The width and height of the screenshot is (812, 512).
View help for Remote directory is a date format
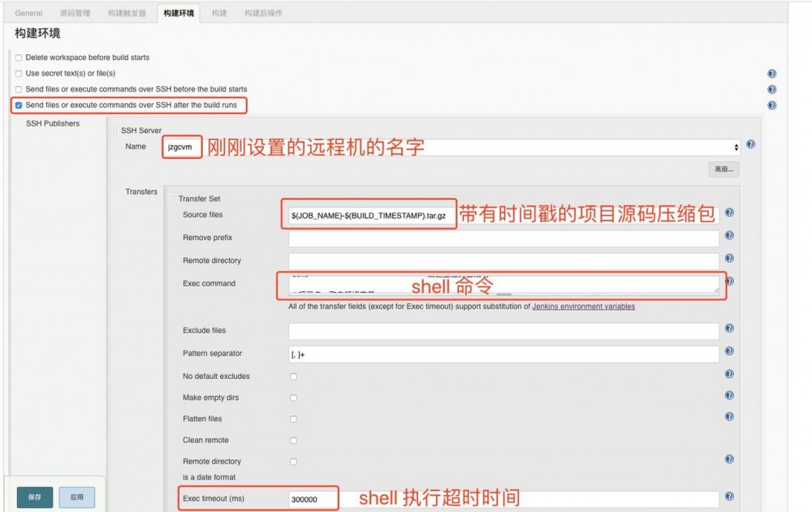click(x=729, y=458)
